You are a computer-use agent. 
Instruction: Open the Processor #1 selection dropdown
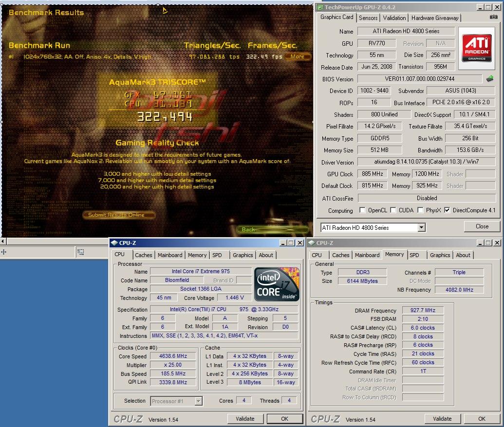pos(199,401)
